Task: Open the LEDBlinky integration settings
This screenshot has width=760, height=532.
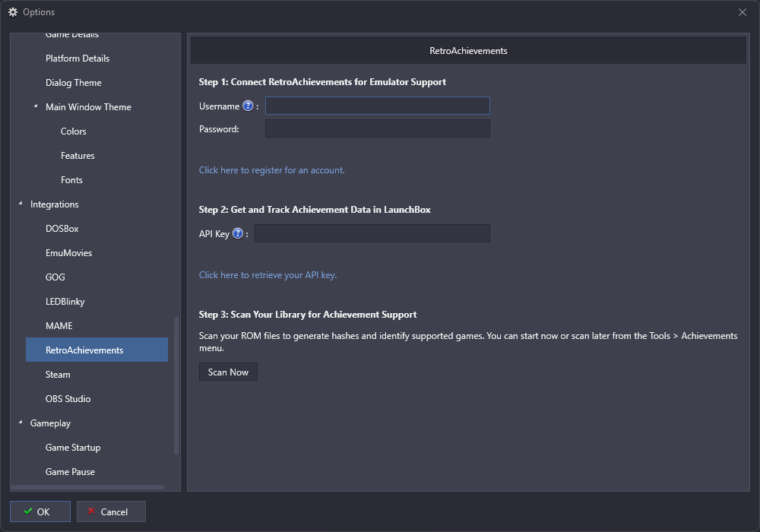Action: [x=65, y=302]
